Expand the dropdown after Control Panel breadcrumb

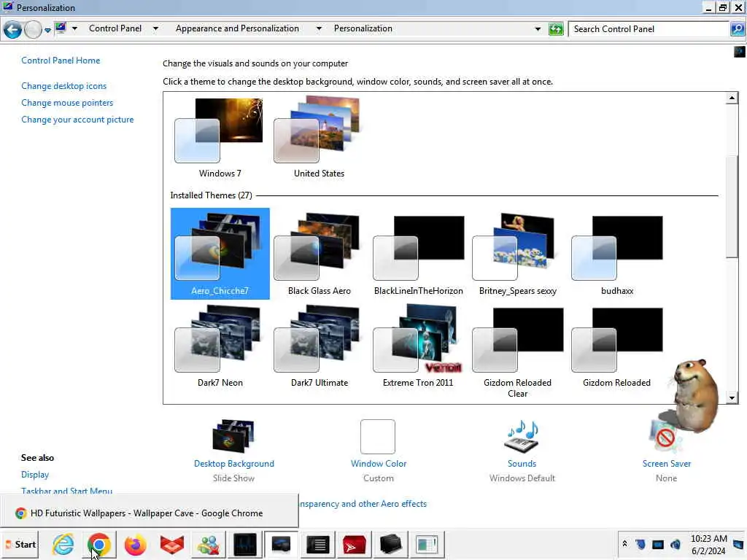click(155, 28)
